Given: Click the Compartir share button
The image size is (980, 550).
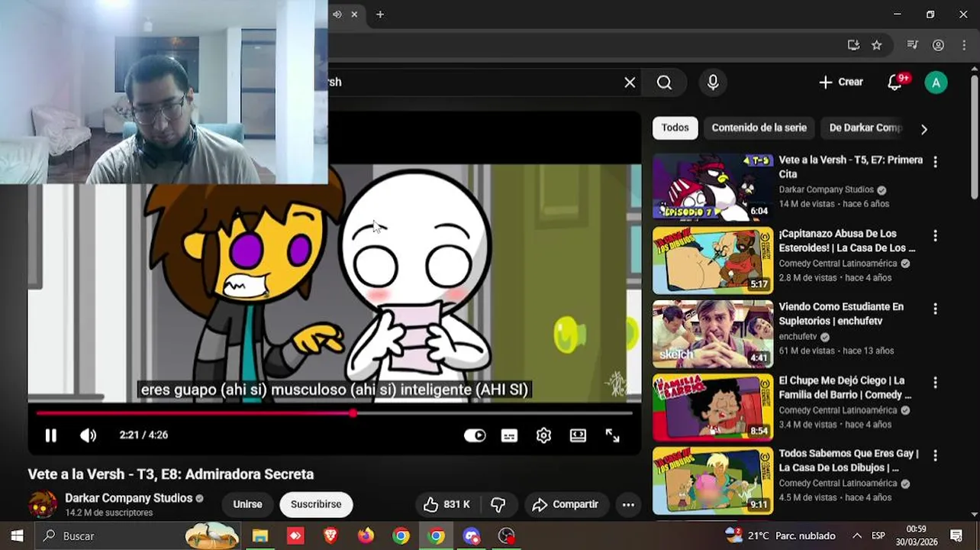Looking at the screenshot, I should coord(566,504).
